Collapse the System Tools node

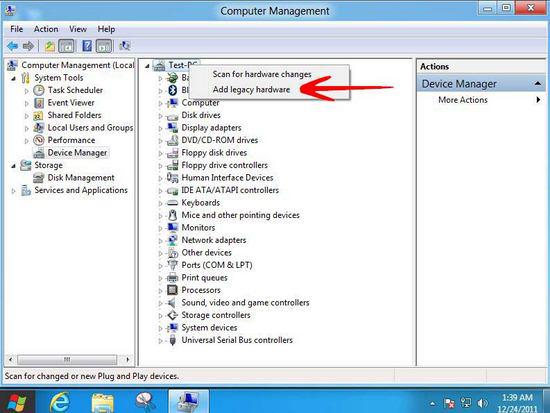point(13,78)
